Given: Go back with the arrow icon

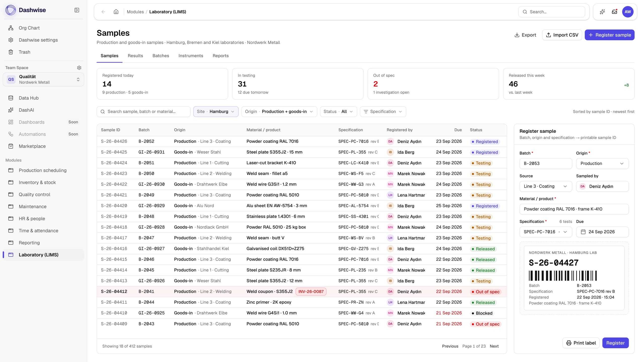Looking at the screenshot, I should coord(103,12).
